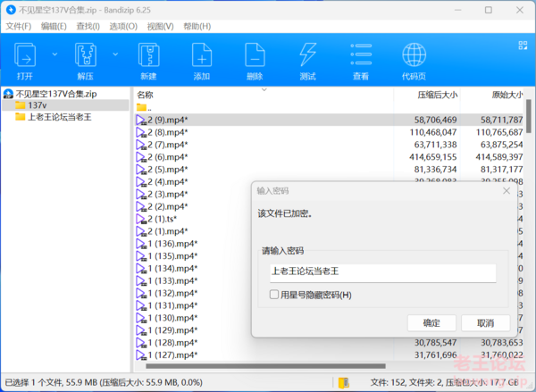Click the vertical scrollbar of file list
This screenshot has height=392, width=536.
pyautogui.click(x=529, y=116)
